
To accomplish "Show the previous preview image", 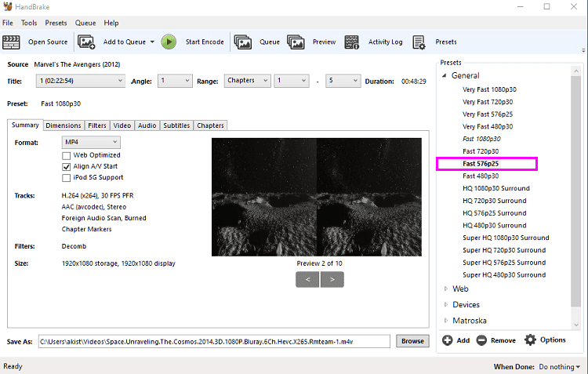I will point(307,279).
